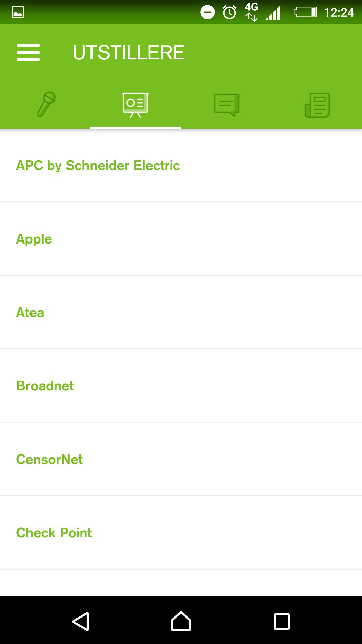Tap the Broadnet exhibitor row
Image resolution: width=362 pixels, height=644 pixels.
click(45, 386)
